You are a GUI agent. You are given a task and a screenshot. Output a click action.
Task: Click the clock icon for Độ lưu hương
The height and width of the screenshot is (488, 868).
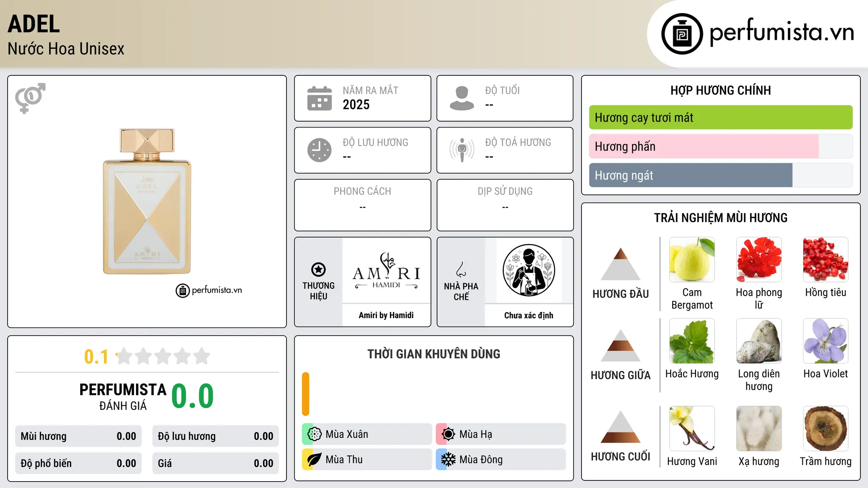pos(320,150)
